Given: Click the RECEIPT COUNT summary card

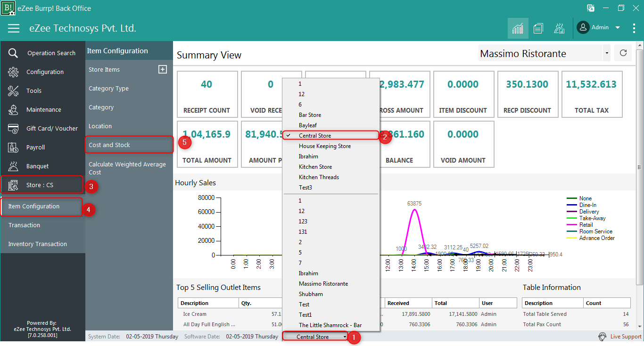Looking at the screenshot, I should (207, 94).
